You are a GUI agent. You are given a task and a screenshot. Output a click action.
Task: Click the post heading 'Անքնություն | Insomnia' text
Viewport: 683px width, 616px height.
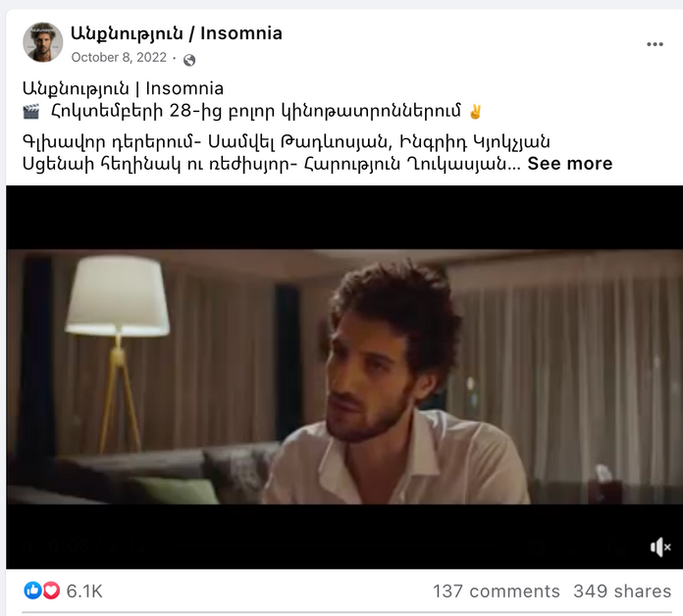(x=123, y=88)
